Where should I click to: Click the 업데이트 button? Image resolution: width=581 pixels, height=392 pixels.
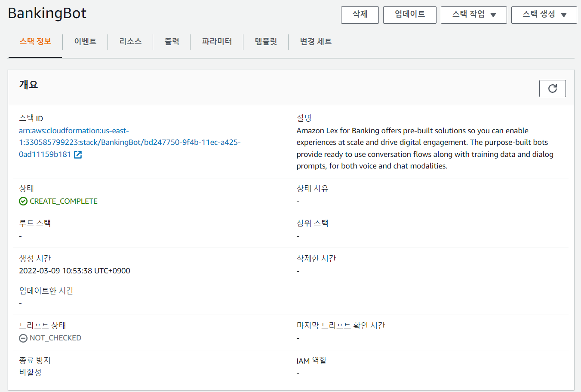click(410, 15)
